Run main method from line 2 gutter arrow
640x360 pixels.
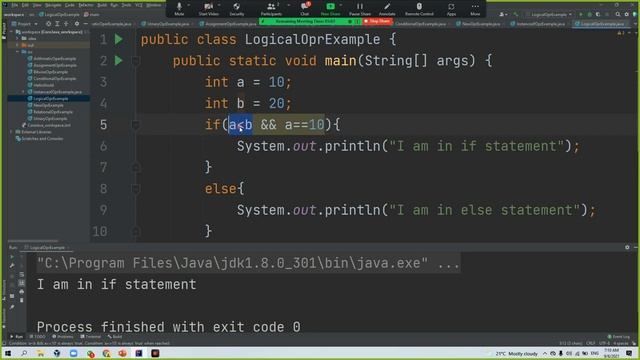point(118,60)
